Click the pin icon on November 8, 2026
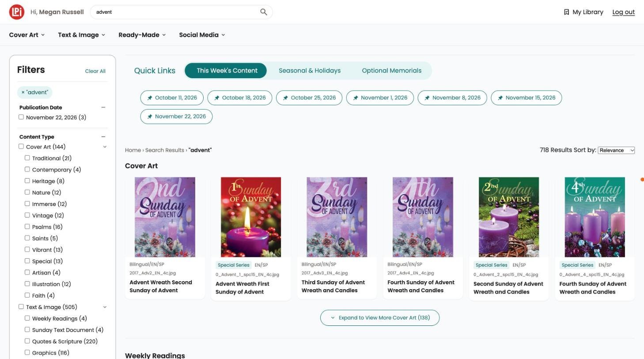Image resolution: width=644 pixels, height=359 pixels. [427, 98]
